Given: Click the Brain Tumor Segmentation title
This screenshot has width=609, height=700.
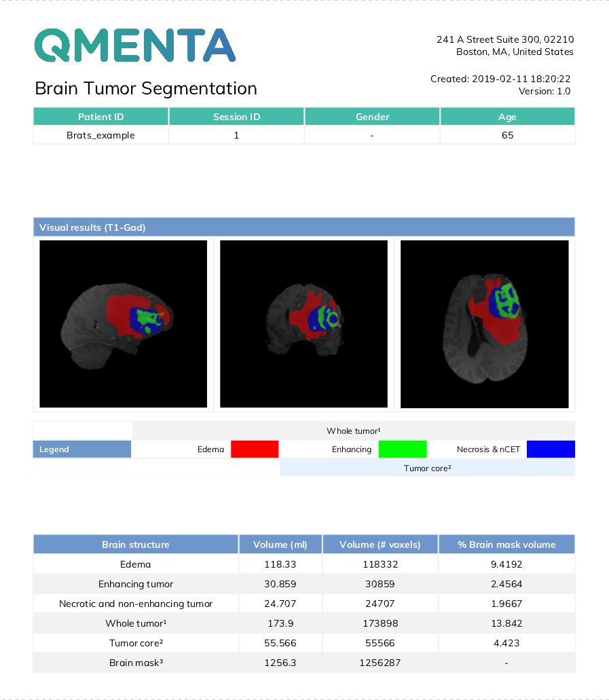Looking at the screenshot, I should [146, 88].
